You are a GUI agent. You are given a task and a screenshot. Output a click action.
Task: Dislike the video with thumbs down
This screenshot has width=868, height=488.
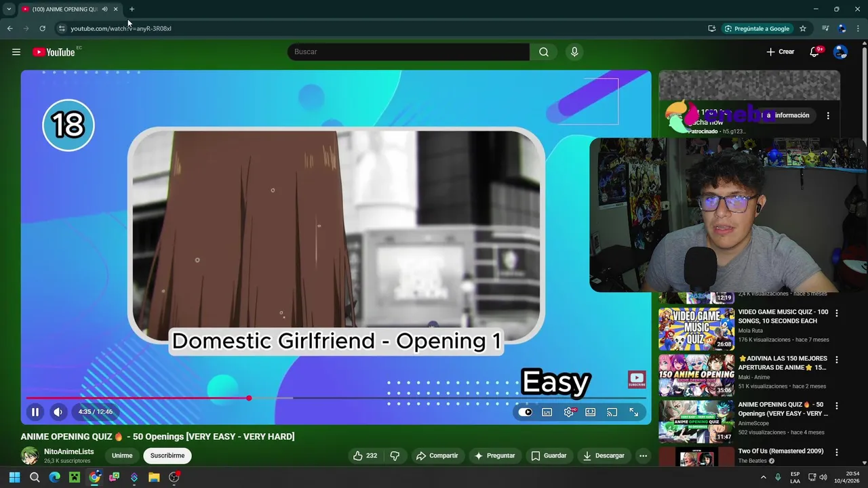pos(395,455)
